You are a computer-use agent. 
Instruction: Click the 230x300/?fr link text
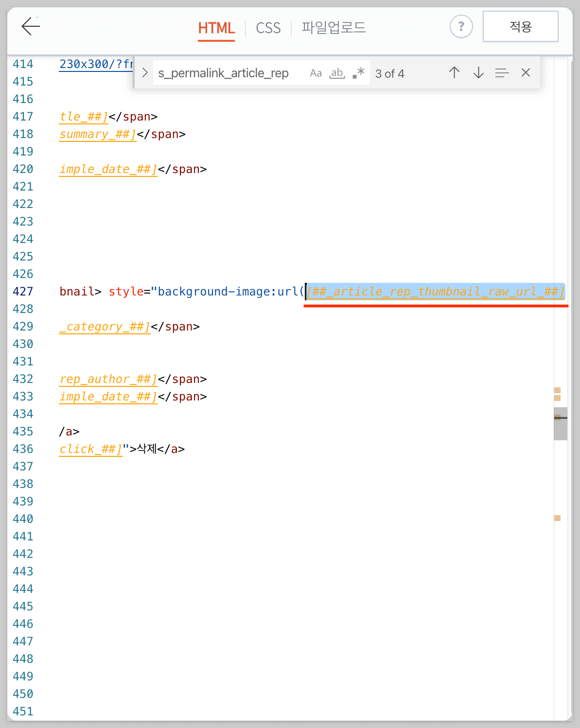coord(96,64)
